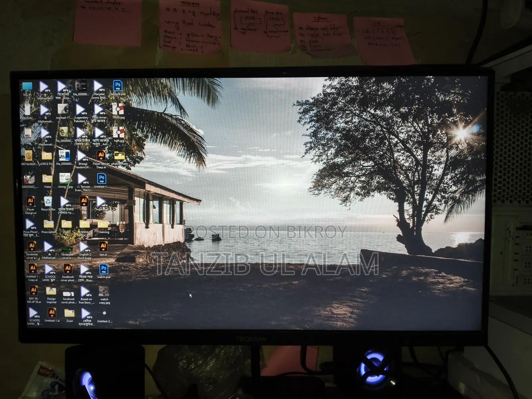Select the বিয়ের পরে প্রেম _ Biye MP4 video
Screen dimensions: 532x399
click(x=86, y=273)
